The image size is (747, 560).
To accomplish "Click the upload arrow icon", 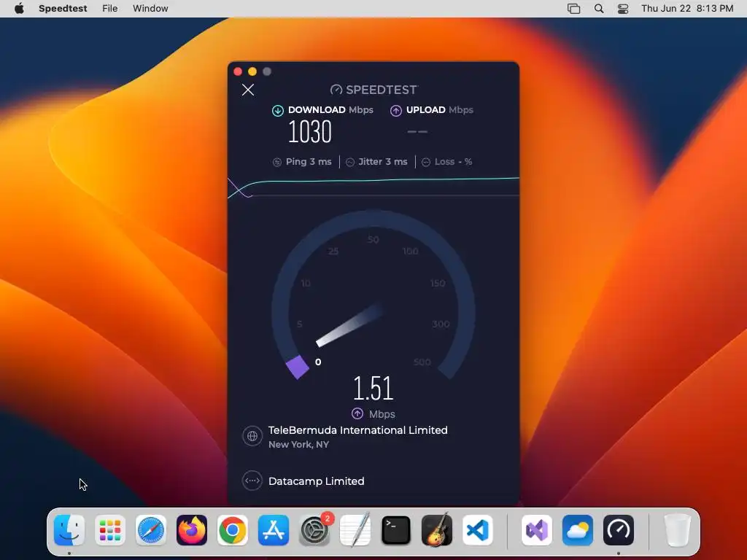I will [396, 111].
